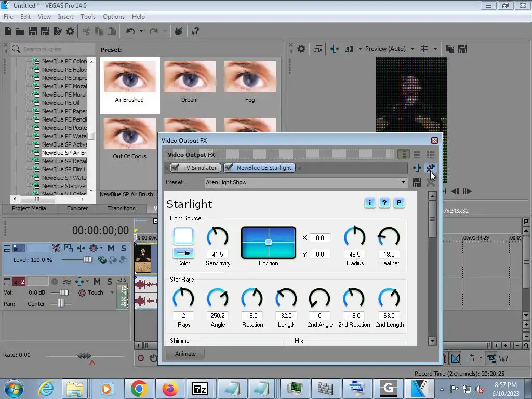Open Video Output FX from preview toolbar
532x399 pixels.
pyautogui.click(x=335, y=49)
